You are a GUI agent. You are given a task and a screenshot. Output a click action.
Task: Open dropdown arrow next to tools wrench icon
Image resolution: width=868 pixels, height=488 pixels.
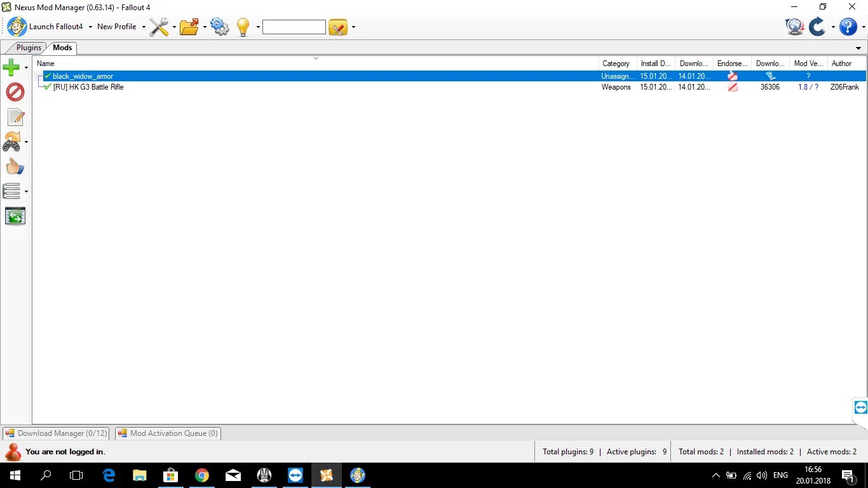click(174, 27)
